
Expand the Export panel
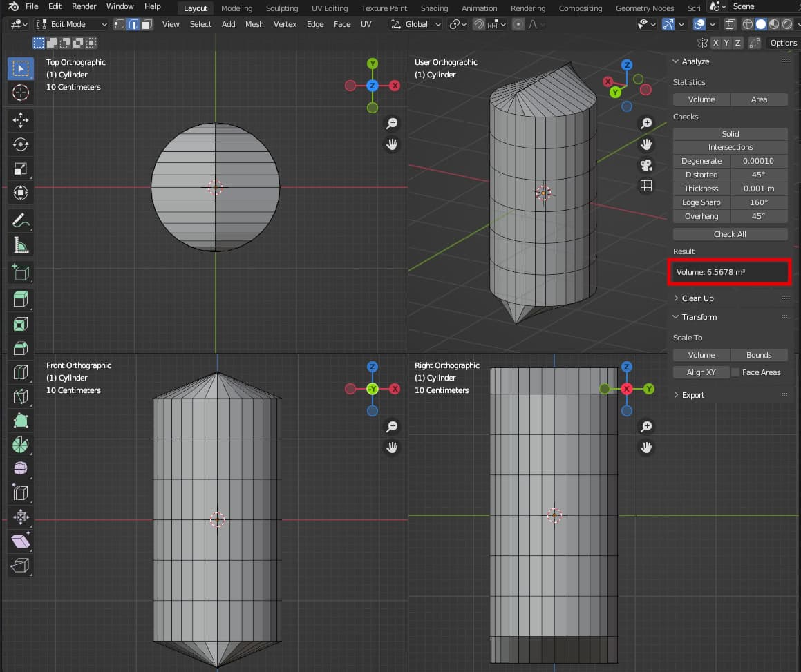tap(692, 395)
